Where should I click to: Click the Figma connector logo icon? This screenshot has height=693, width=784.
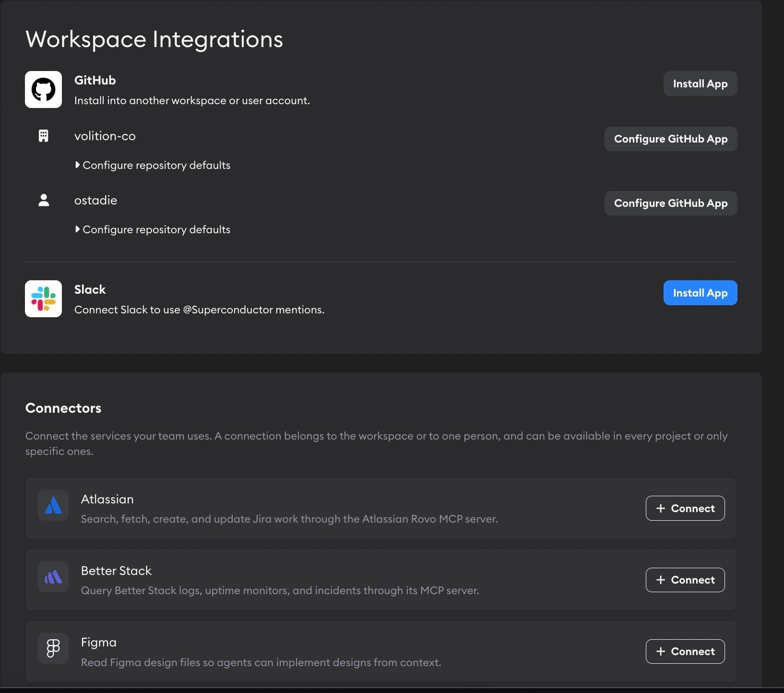[x=53, y=648]
